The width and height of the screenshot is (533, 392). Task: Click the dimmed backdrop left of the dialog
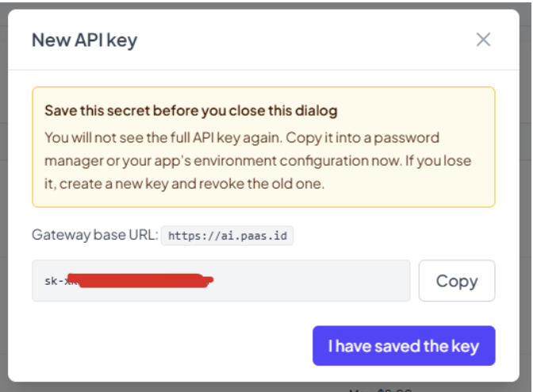(4, 197)
